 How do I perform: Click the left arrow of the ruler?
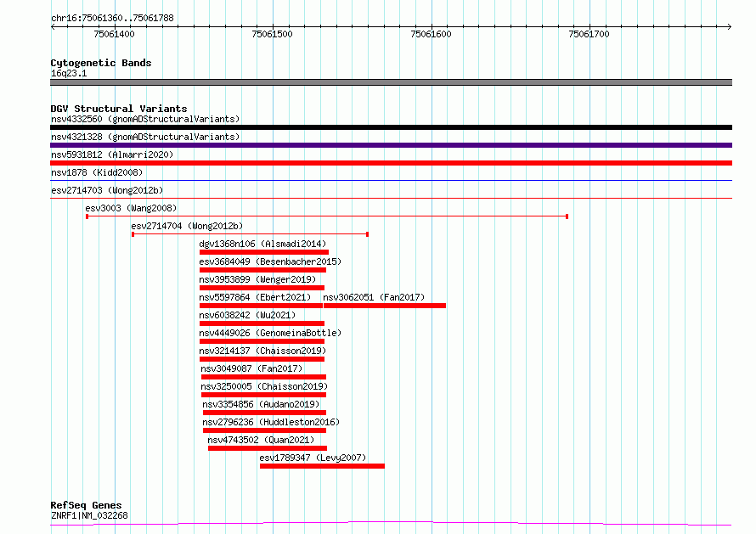53,26
